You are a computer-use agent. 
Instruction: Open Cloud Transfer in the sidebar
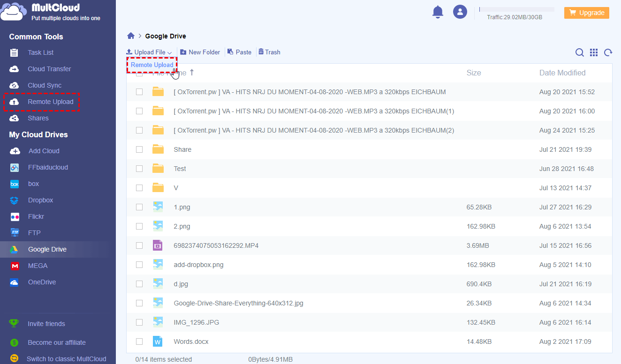49,69
